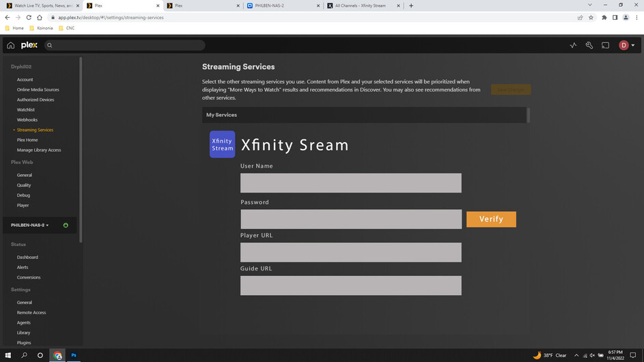Click the Verify button
The height and width of the screenshot is (362, 644).
[491, 219]
